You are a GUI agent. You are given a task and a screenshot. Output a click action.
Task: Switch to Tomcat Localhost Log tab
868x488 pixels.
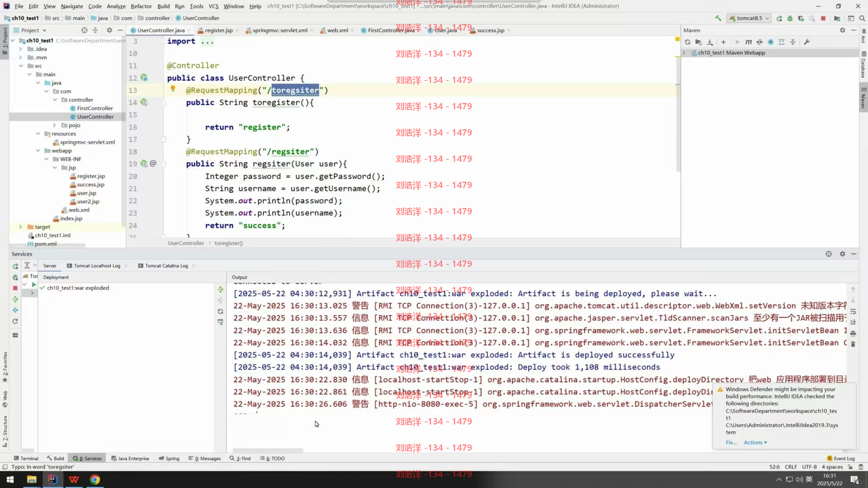point(97,266)
